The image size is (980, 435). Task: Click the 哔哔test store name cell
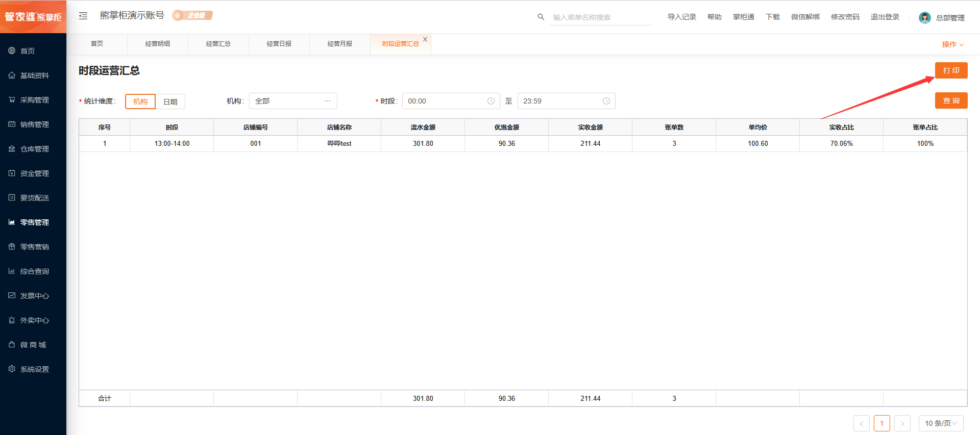click(339, 144)
